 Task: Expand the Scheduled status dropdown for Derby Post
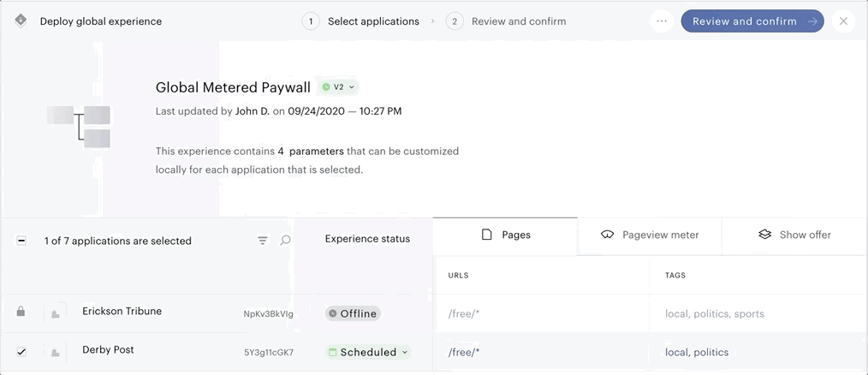coord(368,352)
